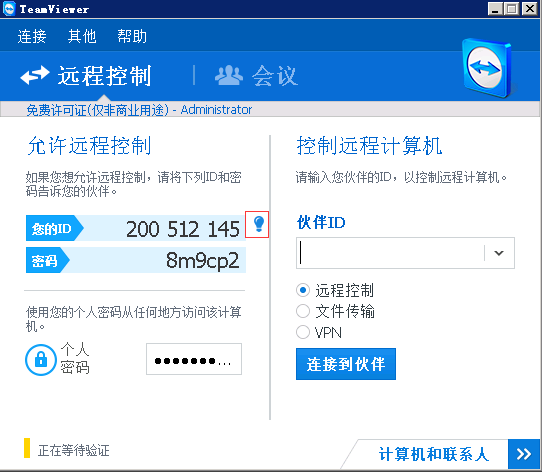Switch to the 会议 tab

tap(256, 75)
